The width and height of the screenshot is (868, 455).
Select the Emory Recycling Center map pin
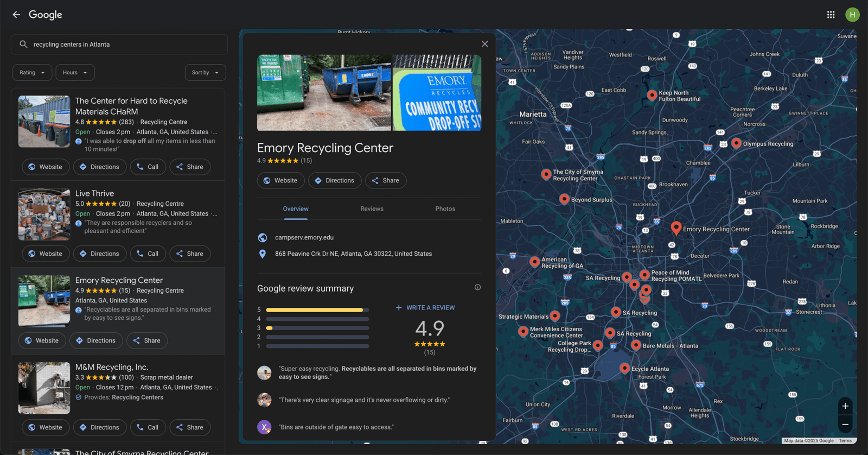coord(676,228)
